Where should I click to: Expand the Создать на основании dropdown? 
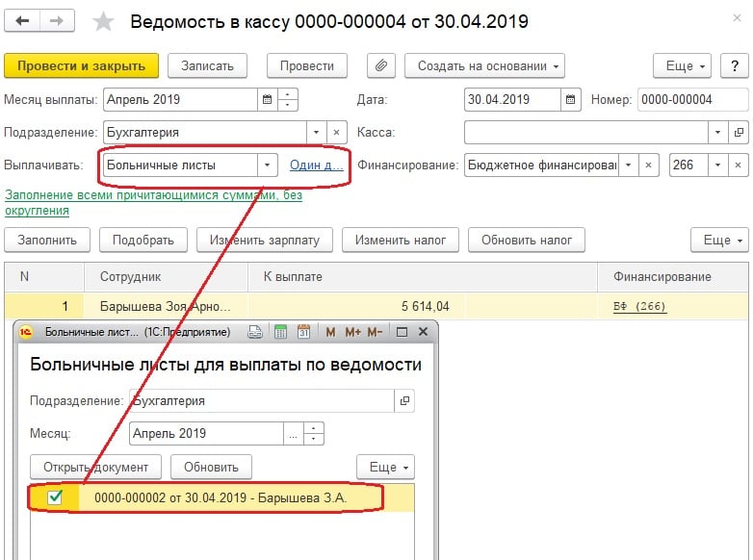click(484, 65)
